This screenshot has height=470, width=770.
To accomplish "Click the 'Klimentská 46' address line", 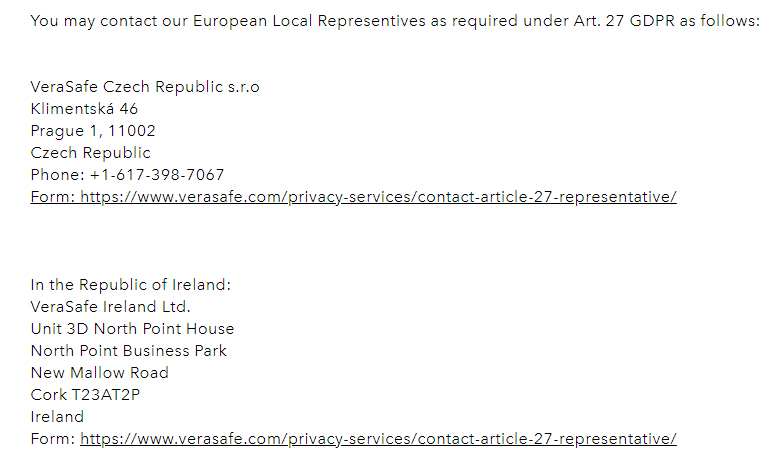I will pos(84,109).
